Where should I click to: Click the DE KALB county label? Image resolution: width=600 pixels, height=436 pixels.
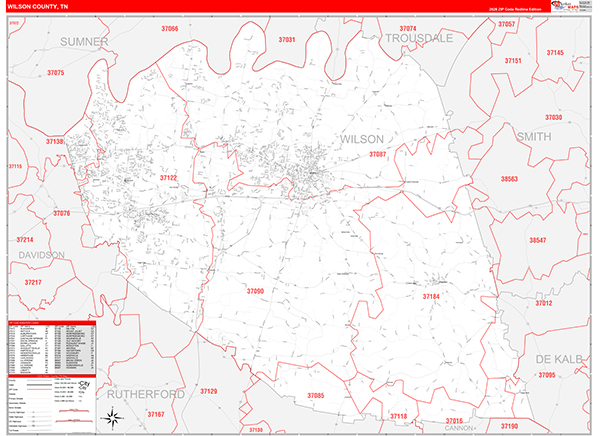coord(559,359)
